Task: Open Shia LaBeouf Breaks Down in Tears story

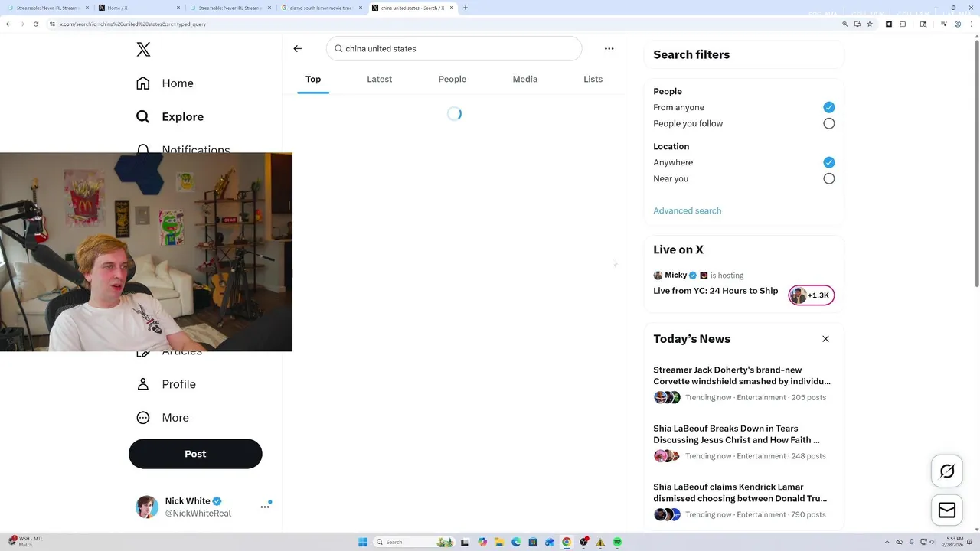Action: pos(737,434)
